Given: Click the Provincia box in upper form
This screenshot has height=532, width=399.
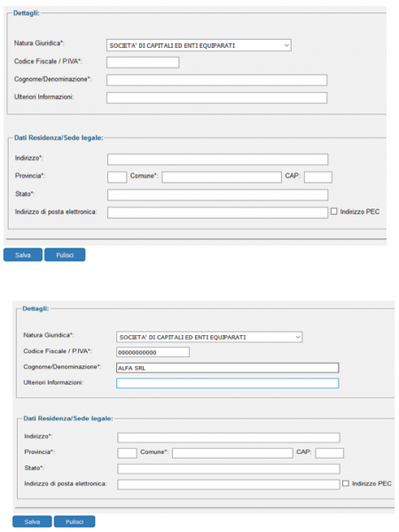Looking at the screenshot, I should tap(117, 177).
